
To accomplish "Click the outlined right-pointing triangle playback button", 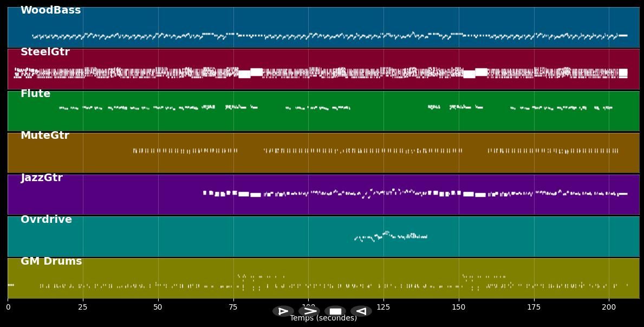I will tap(283, 311).
